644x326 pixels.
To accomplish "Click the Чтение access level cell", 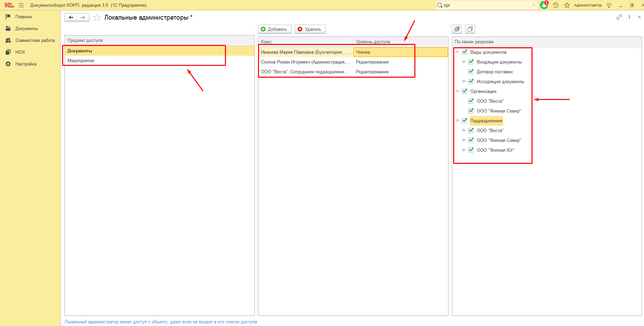I will click(401, 52).
